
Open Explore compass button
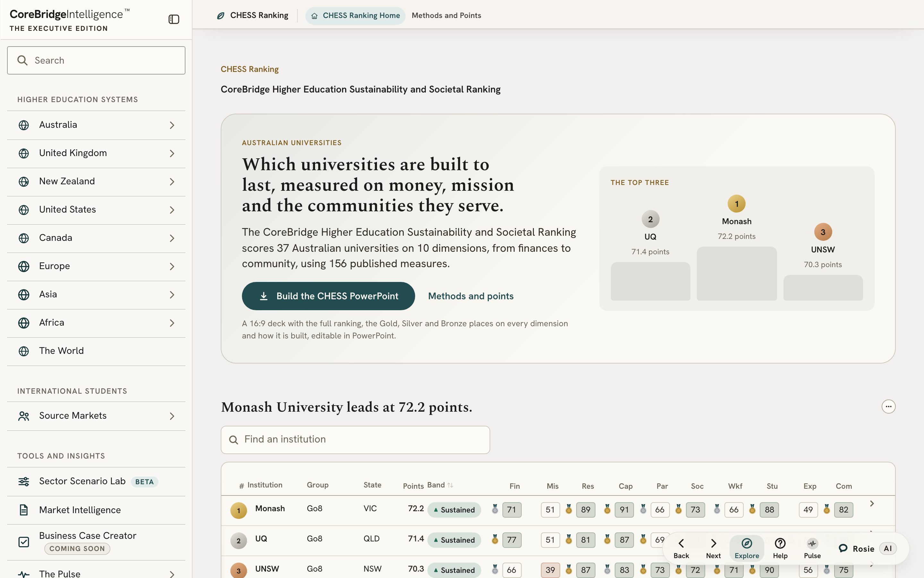coord(747,548)
